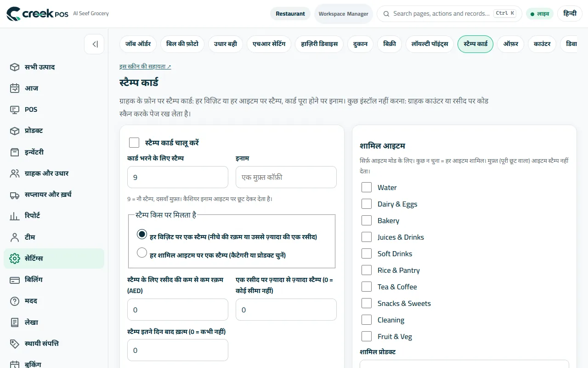Click the आज calendar icon

[x=15, y=88]
